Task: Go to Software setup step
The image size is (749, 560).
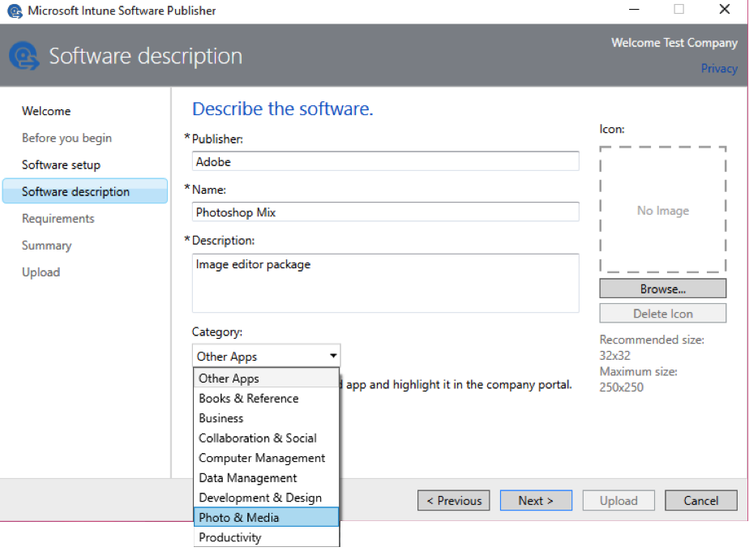Action: tap(61, 165)
